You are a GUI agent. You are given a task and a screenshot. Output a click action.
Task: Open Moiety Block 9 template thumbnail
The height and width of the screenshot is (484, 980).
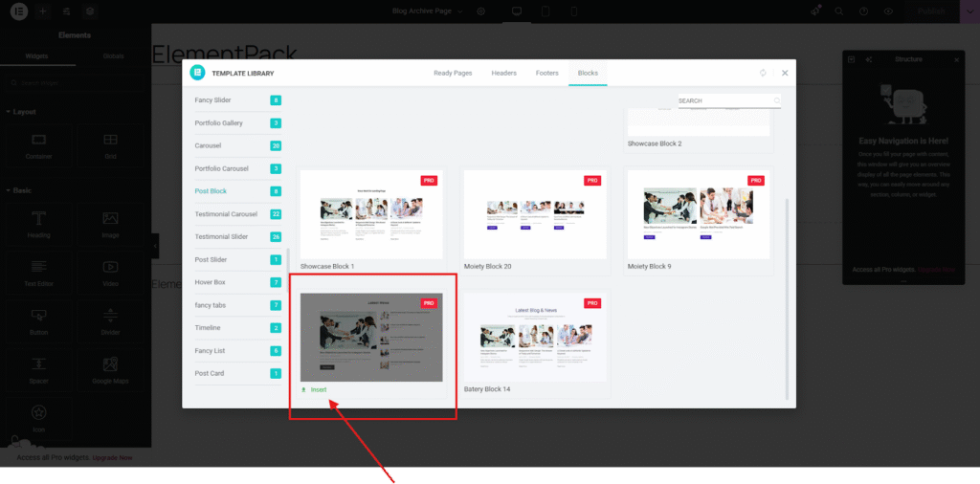point(698,214)
